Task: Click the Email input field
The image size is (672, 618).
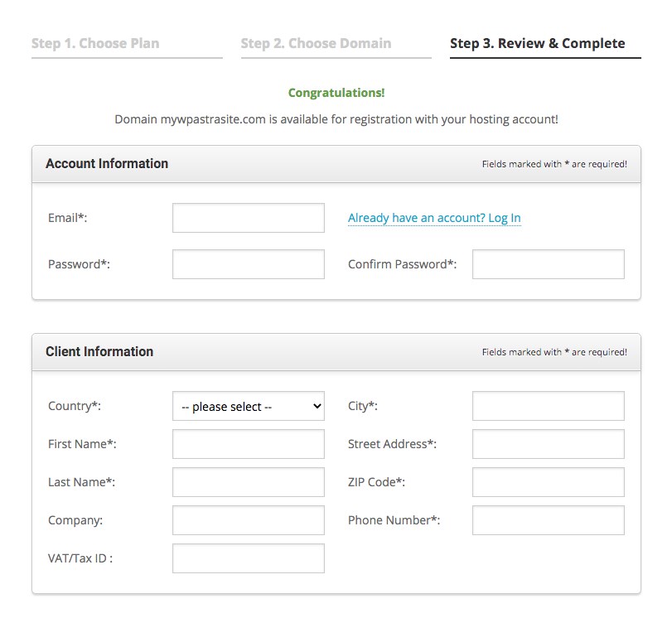Action: [x=249, y=218]
